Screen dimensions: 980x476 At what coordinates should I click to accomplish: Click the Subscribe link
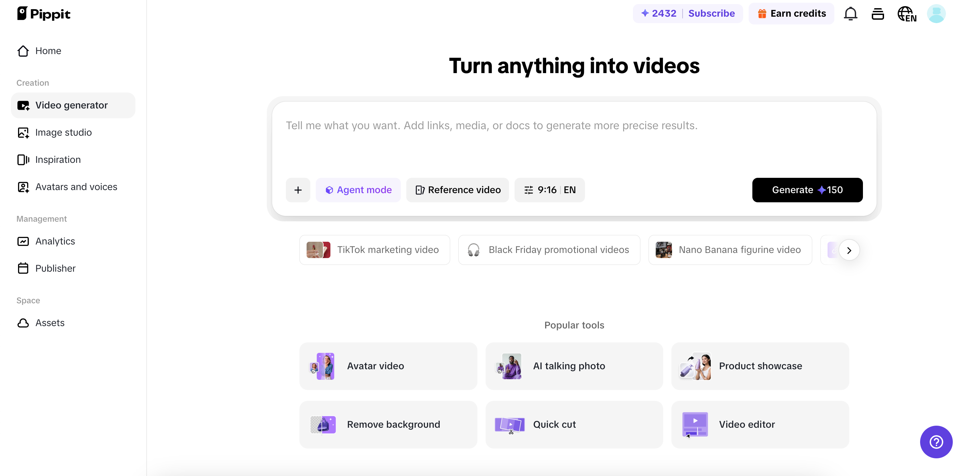[x=712, y=13]
